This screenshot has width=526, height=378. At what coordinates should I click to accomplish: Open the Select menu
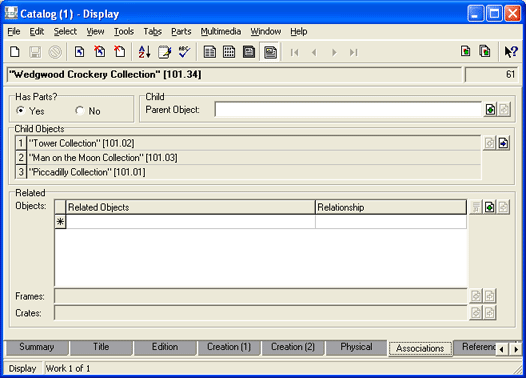(x=65, y=32)
